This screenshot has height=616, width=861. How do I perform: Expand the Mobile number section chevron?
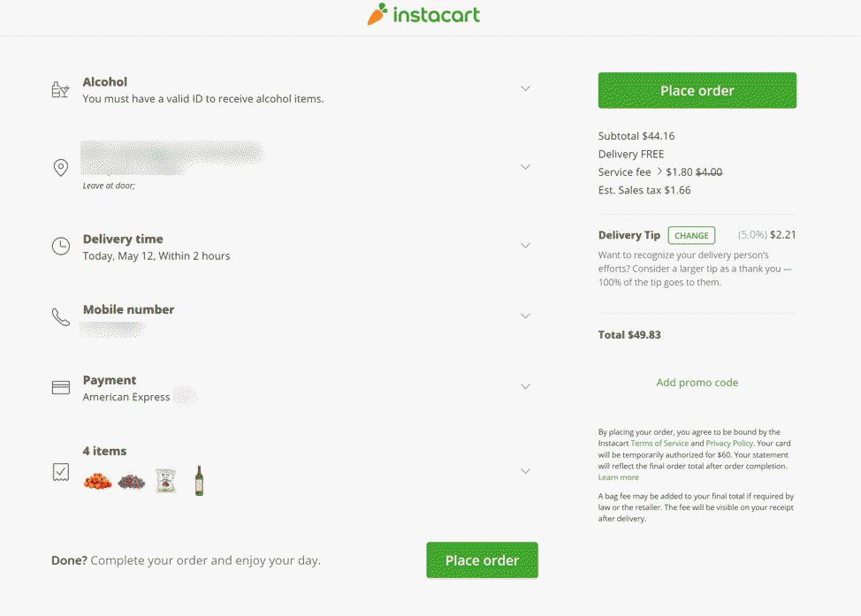coord(525,316)
